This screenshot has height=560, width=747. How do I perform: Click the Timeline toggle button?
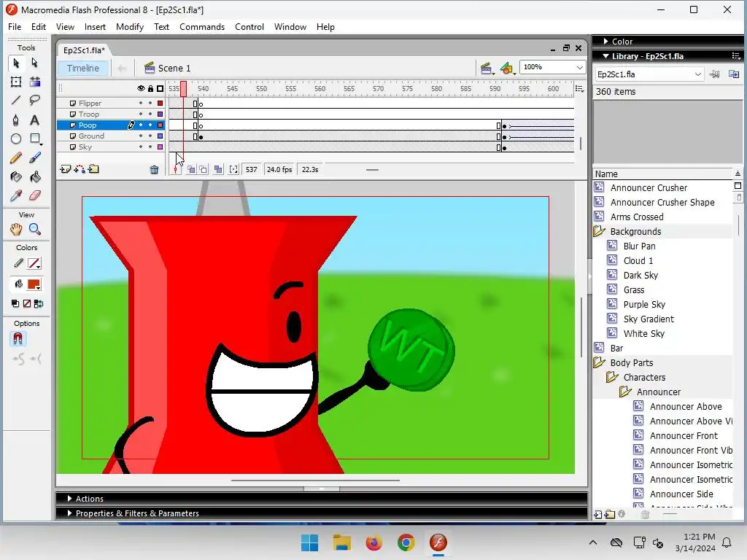tap(83, 69)
